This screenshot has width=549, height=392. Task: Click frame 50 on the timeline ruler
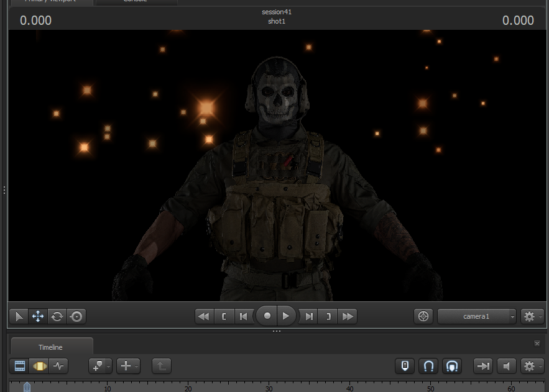click(x=430, y=388)
